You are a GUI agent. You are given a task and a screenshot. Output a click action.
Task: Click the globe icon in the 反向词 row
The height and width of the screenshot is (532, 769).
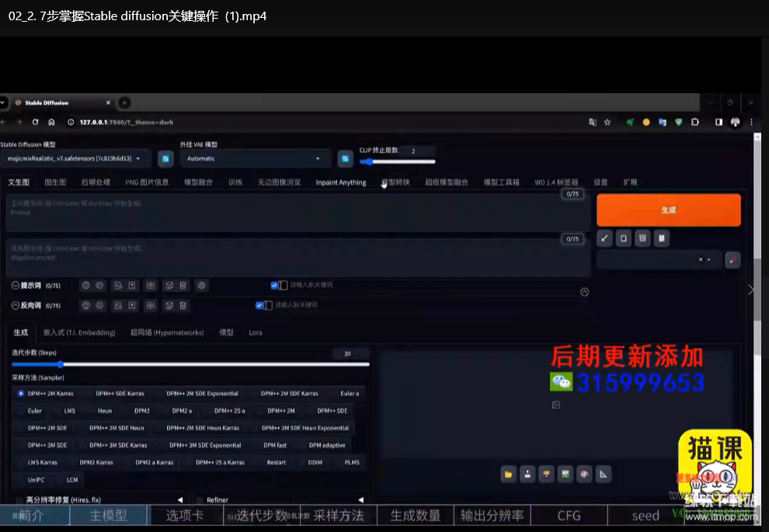85,305
